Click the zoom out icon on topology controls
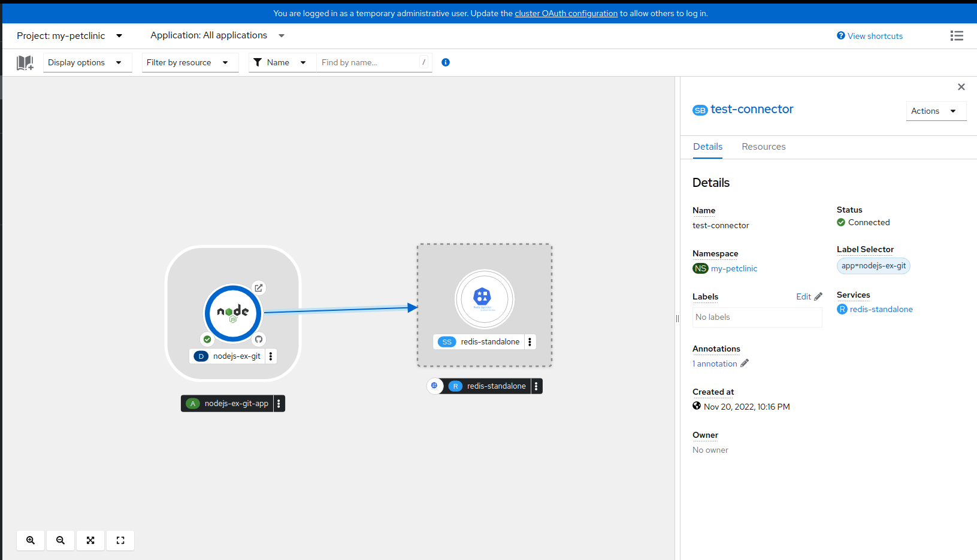The height and width of the screenshot is (560, 977). click(x=60, y=540)
